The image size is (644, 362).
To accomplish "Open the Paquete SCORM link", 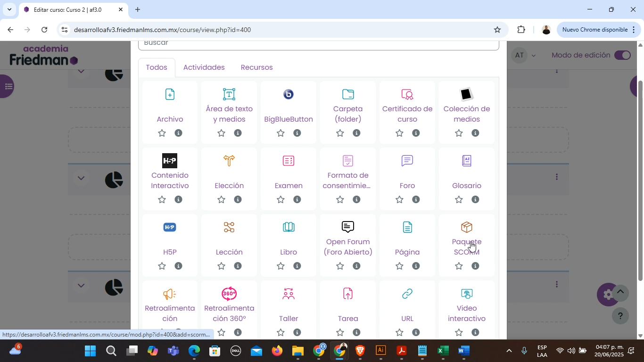I will [x=467, y=247].
